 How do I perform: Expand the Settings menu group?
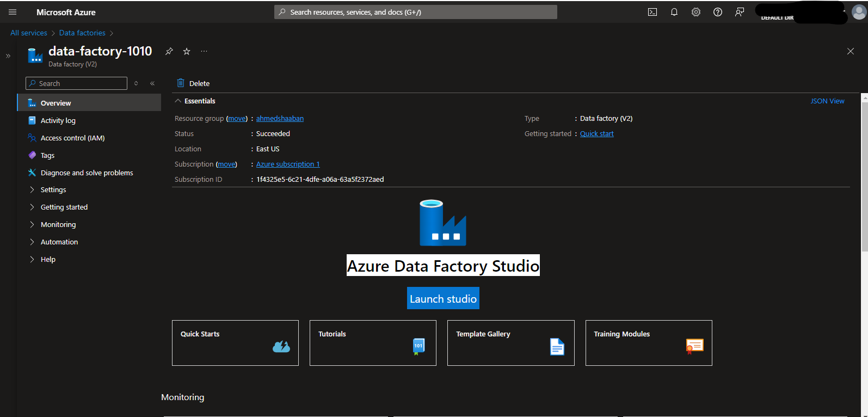pos(32,189)
